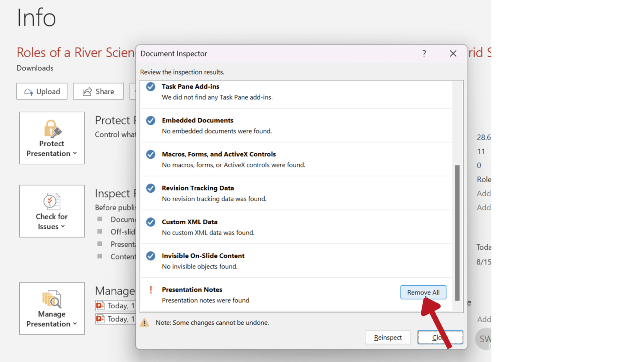Screen dimensions: 644x362
Task: Click the Protect Presentation lock icon
Action: (x=52, y=129)
